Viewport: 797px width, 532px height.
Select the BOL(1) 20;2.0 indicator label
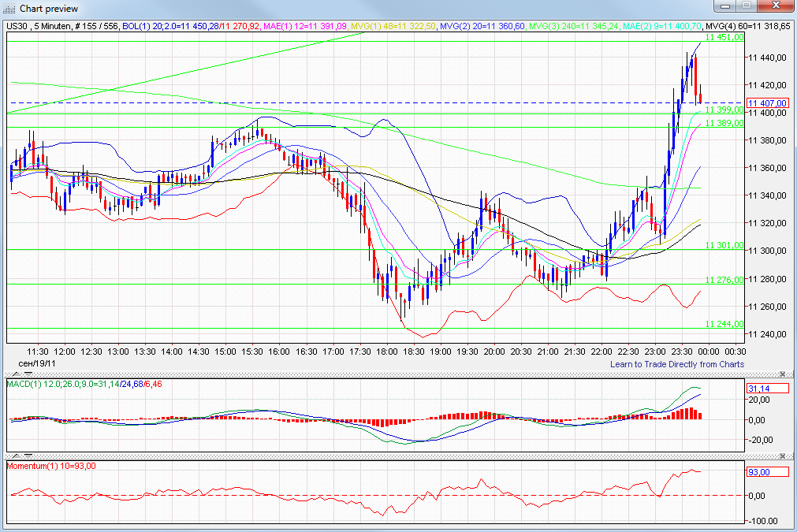191,26
